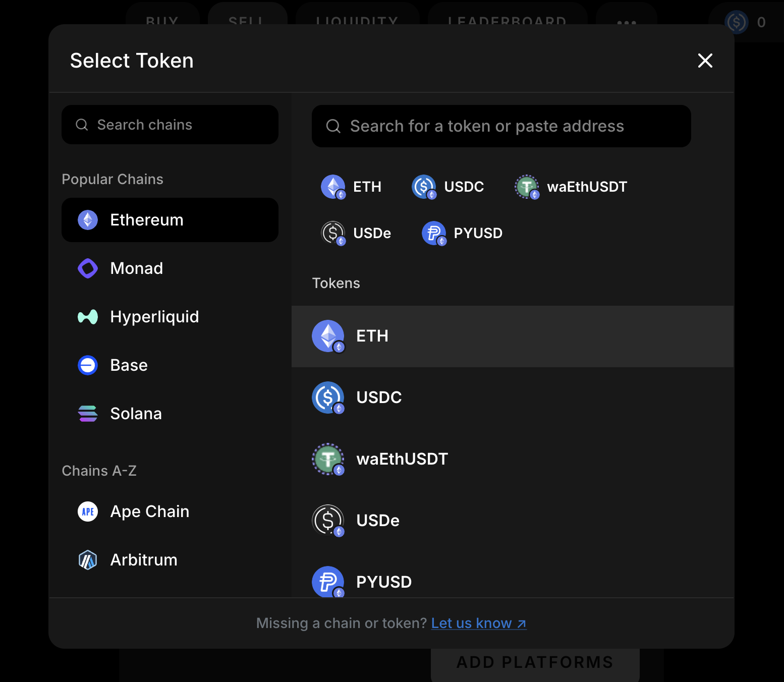Select the Ethereum chain icon
Image resolution: width=784 pixels, height=682 pixels.
[87, 219]
